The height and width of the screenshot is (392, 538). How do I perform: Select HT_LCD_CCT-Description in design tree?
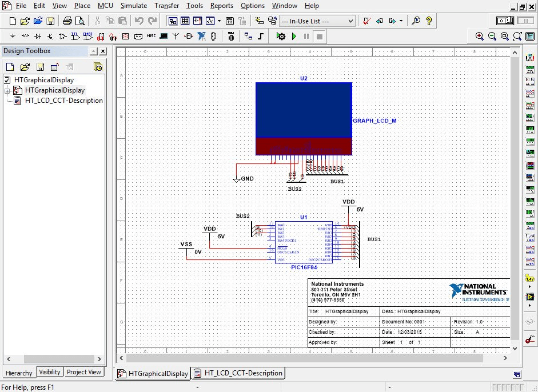coord(63,101)
